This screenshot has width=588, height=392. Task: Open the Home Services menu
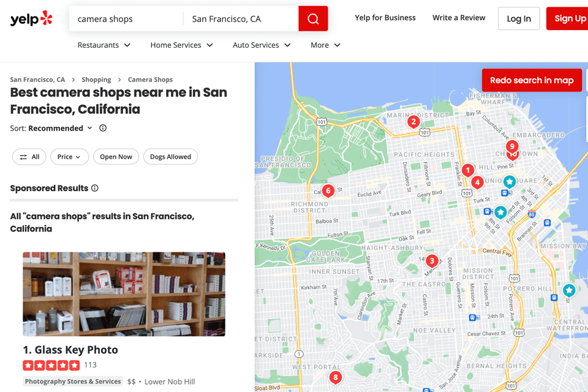click(181, 45)
